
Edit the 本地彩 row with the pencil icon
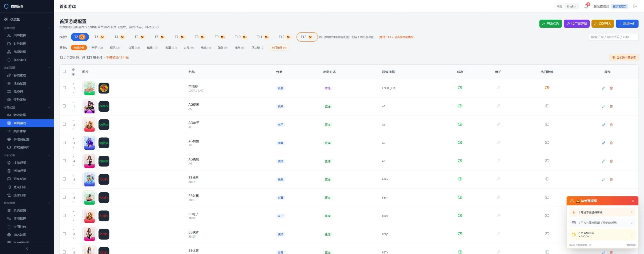click(603, 88)
